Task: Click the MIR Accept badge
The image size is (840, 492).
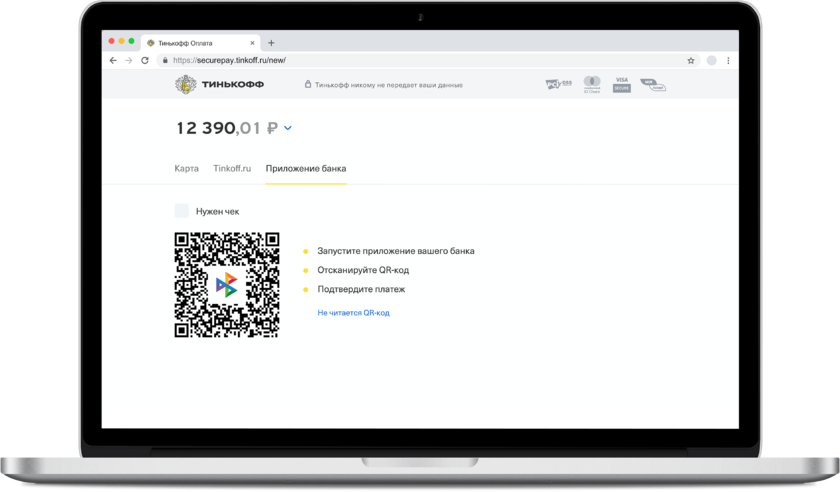Action: [652, 85]
